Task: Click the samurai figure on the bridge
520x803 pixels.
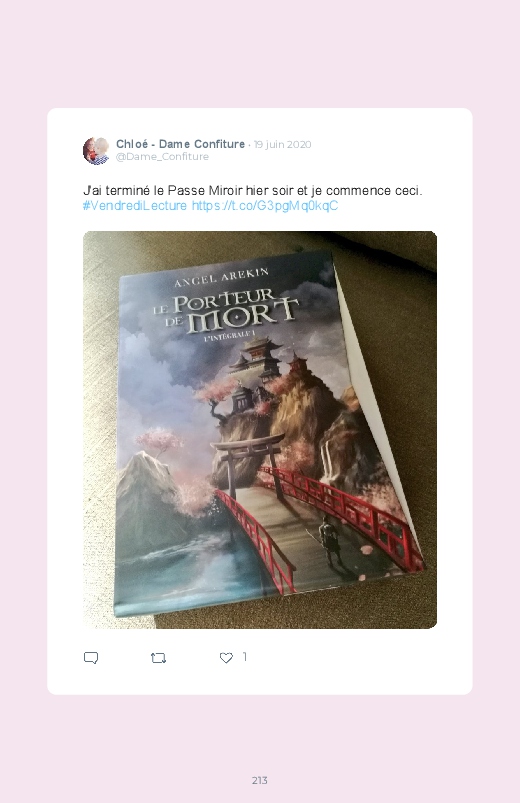Action: click(330, 540)
